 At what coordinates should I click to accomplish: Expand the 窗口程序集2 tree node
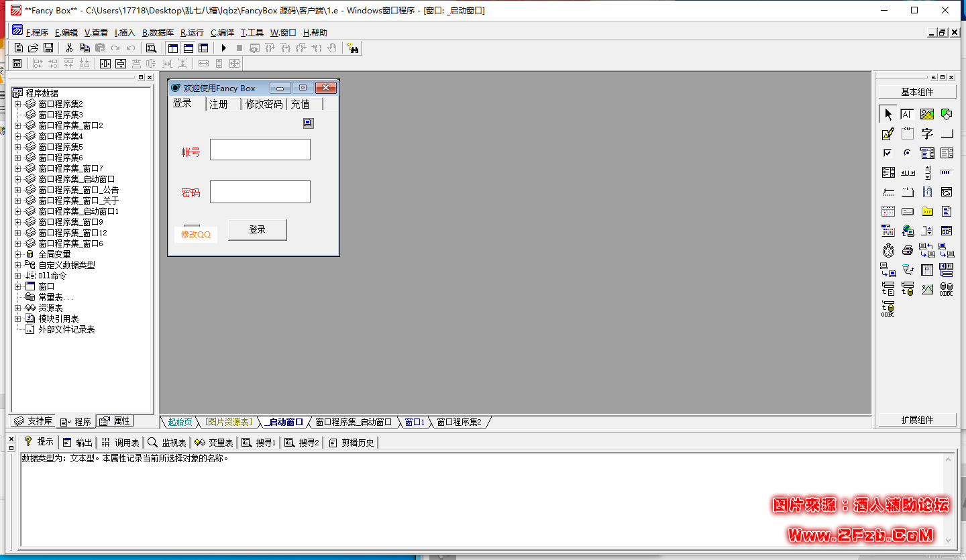18,104
